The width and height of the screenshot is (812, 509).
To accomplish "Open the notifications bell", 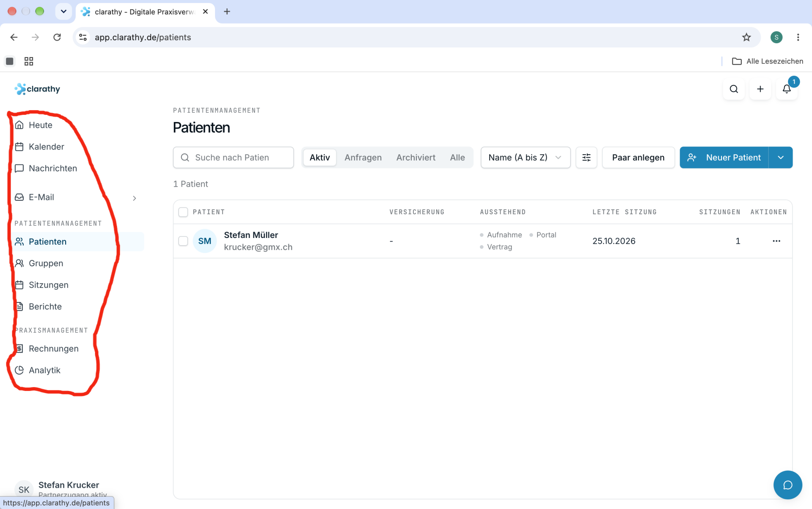I will pyautogui.click(x=787, y=89).
